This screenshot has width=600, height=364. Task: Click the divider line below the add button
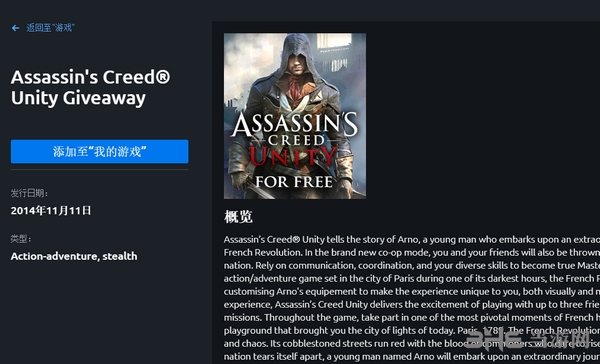pyautogui.click(x=99, y=169)
